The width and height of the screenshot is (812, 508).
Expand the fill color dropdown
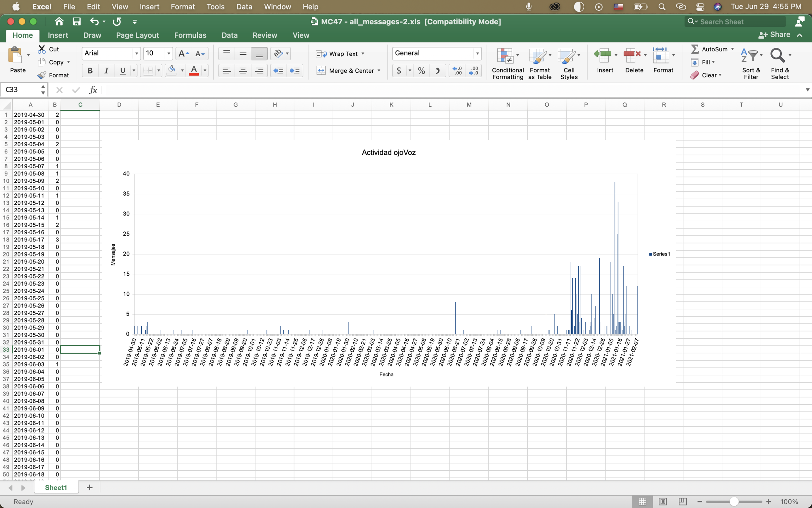click(x=182, y=71)
